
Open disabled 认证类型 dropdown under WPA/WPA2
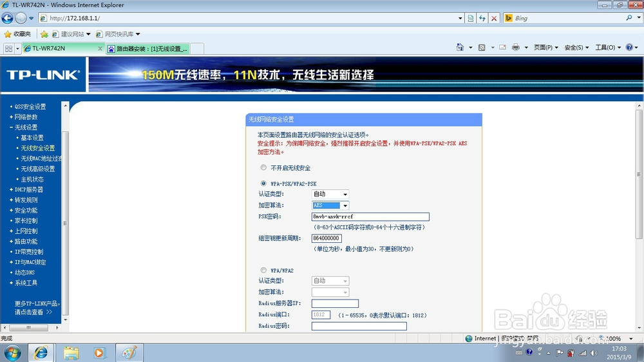click(x=330, y=281)
